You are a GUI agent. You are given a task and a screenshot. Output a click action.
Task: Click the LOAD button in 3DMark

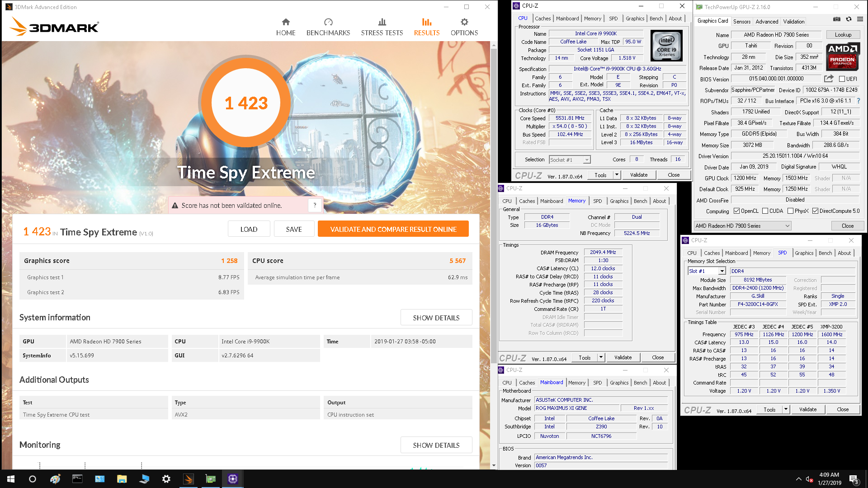[249, 229]
